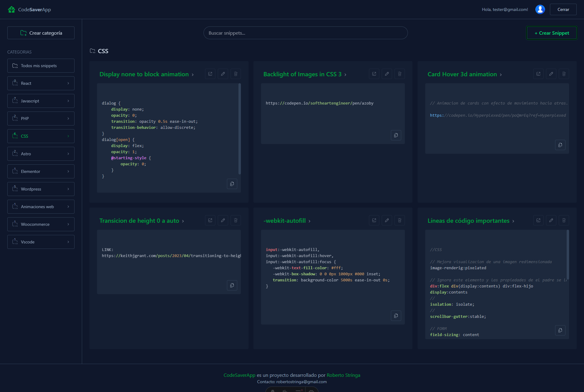Image resolution: width=584 pixels, height=392 pixels.
Task: Edit the 'Backlight of Images in CSS 3' snippet
Action: 387,74
